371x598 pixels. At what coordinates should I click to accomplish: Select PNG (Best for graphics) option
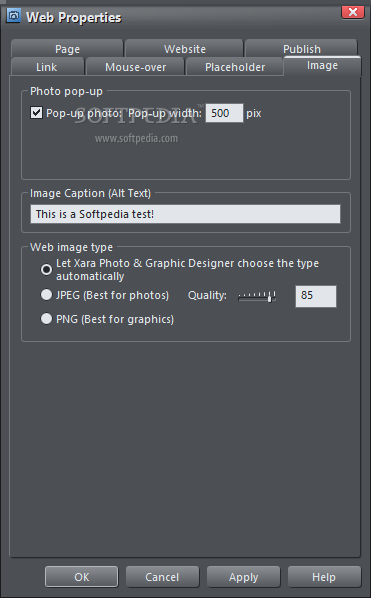point(47,318)
